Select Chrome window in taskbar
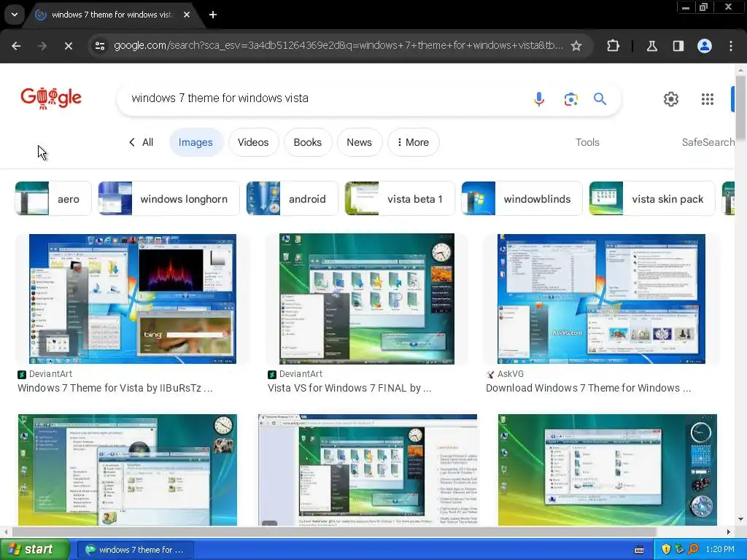The height and width of the screenshot is (560, 747). (135, 550)
